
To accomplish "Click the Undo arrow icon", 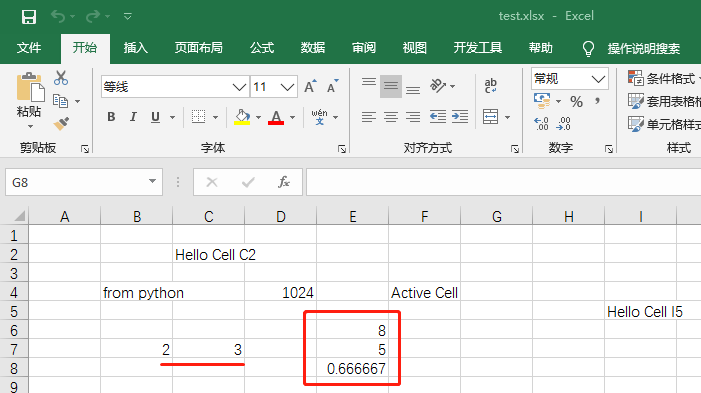I will (x=58, y=17).
